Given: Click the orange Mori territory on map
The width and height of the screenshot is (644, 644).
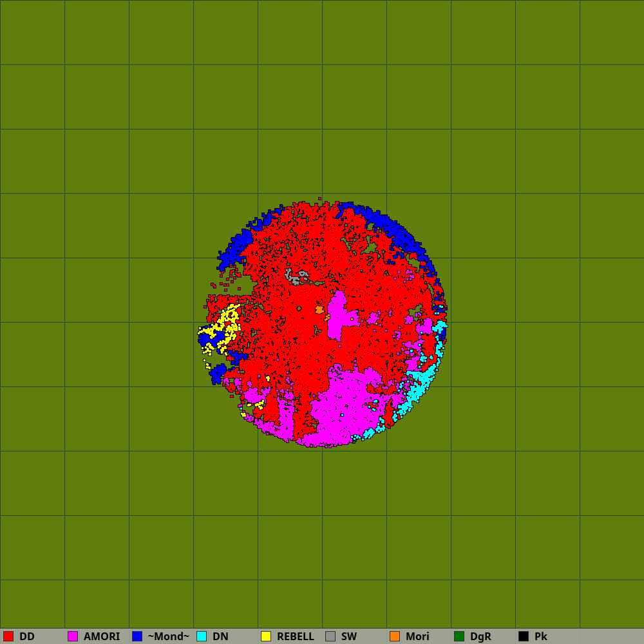Looking at the screenshot, I should [319, 310].
